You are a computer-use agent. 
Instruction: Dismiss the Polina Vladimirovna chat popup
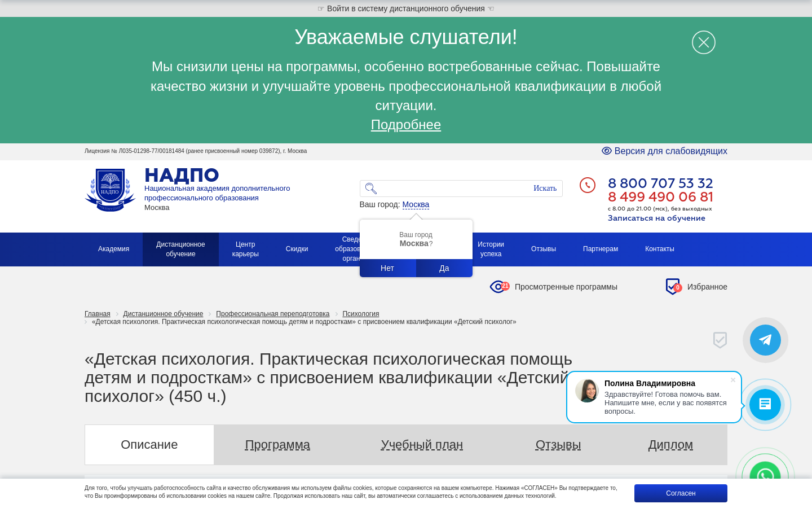pyautogui.click(x=733, y=380)
